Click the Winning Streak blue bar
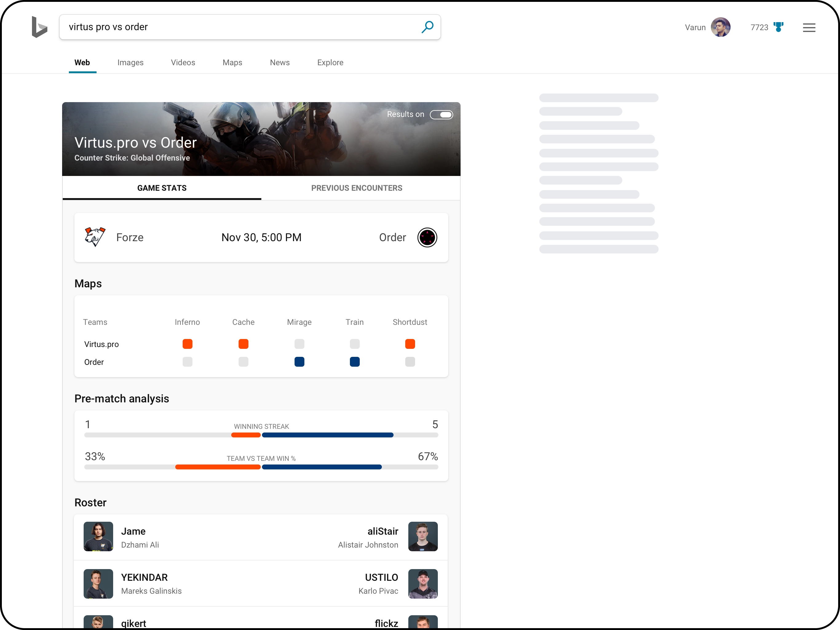 328,435
